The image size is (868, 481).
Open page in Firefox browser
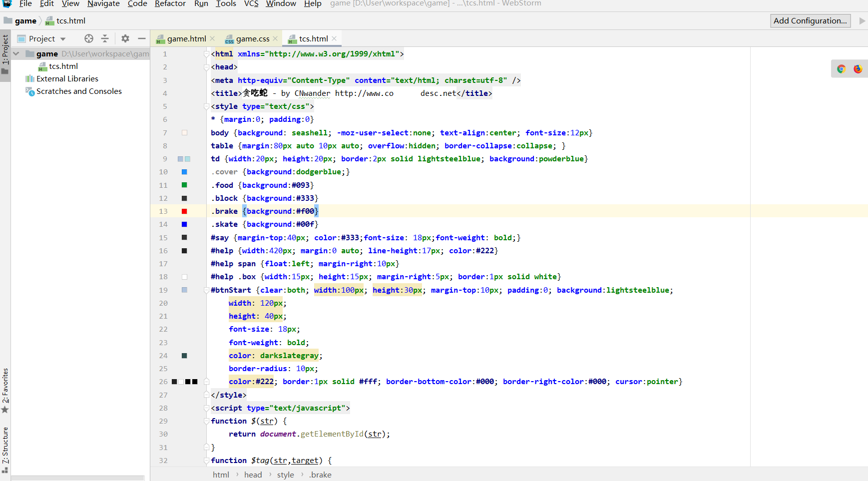(858, 69)
